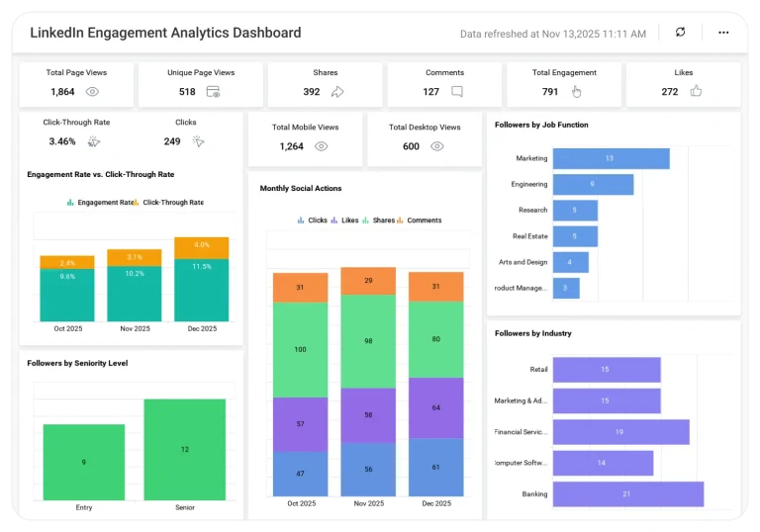
Task: Click the Unique Page Views window icon
Action: [214, 92]
